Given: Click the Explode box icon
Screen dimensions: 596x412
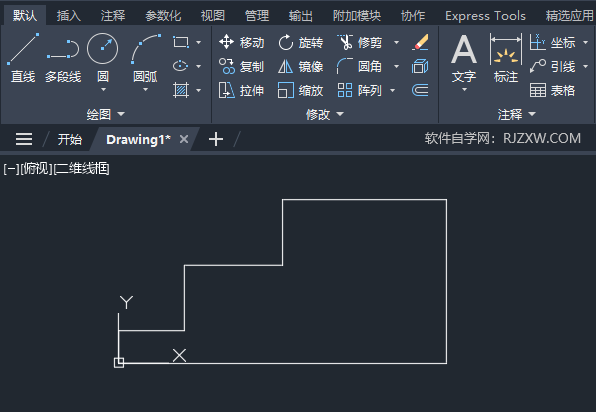Looking at the screenshot, I should [x=420, y=67].
